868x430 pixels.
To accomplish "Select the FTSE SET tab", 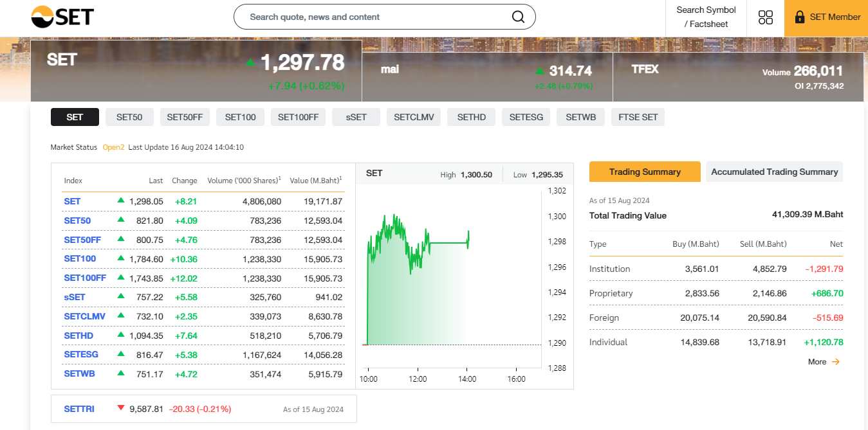I will click(638, 117).
